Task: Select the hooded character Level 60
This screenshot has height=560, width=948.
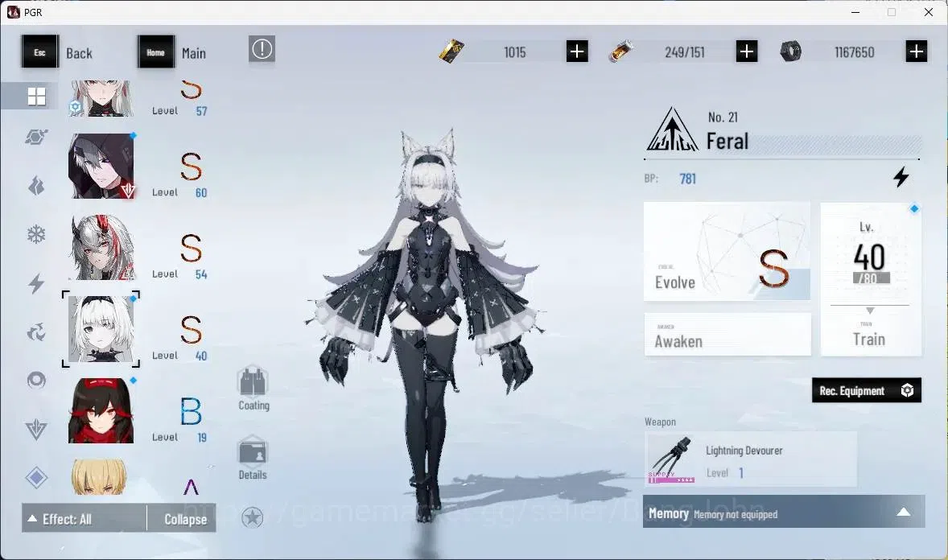Action: pos(101,167)
